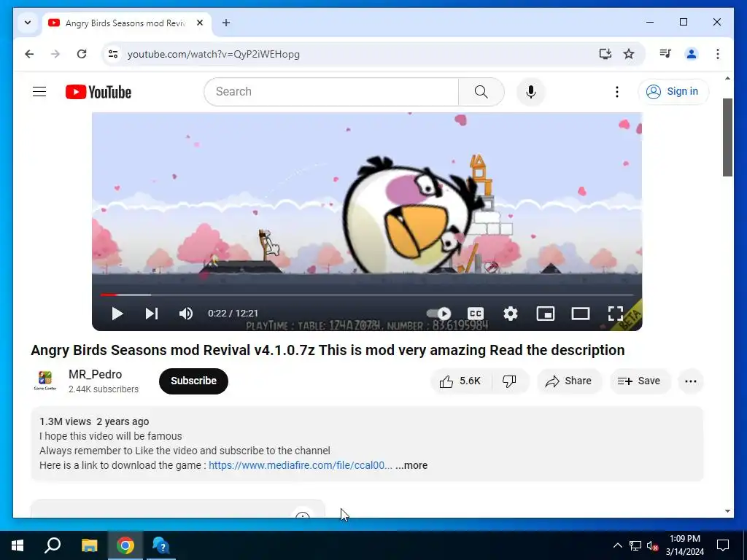Subscribe to MR_Pedro channel
This screenshot has width=747, height=560.
(x=193, y=381)
